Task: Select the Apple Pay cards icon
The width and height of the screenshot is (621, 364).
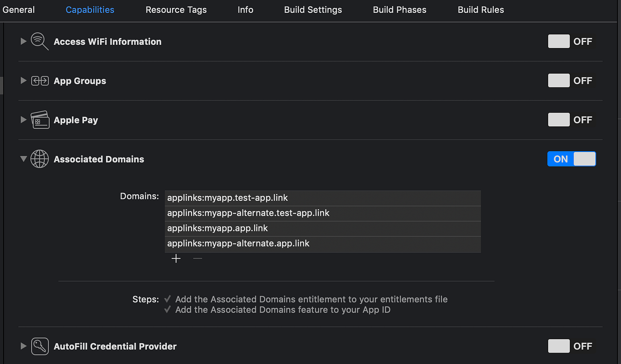Action: (39, 119)
